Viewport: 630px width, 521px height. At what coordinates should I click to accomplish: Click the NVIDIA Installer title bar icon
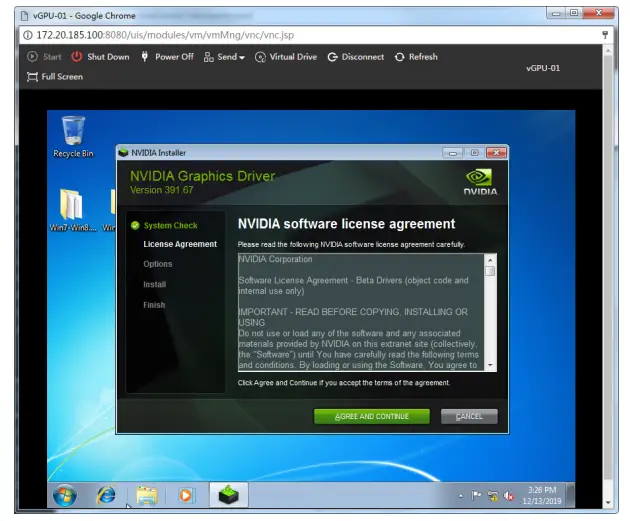(123, 153)
